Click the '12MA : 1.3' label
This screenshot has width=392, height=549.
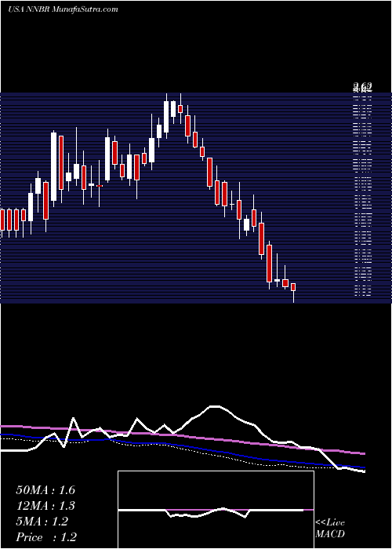pos(45,506)
